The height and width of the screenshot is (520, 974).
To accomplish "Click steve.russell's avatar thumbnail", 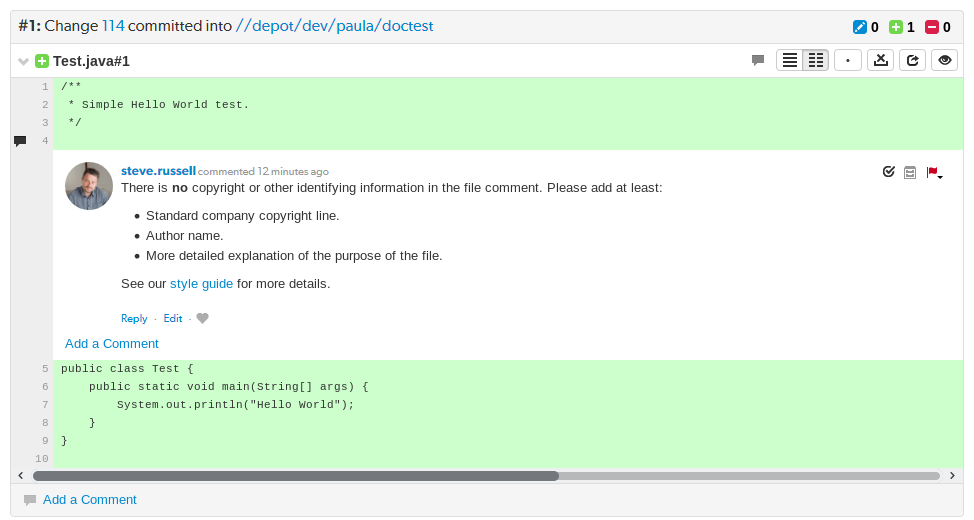I will pos(89,186).
